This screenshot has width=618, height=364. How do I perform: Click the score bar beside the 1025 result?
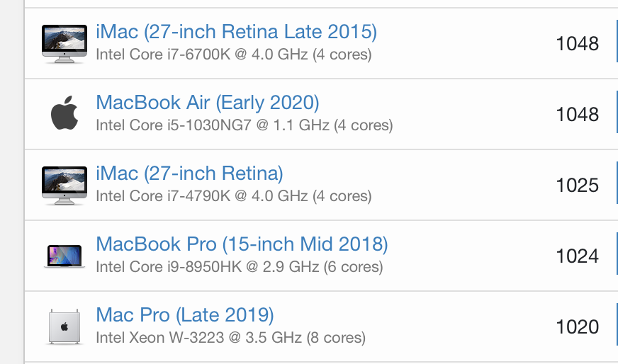click(x=617, y=185)
